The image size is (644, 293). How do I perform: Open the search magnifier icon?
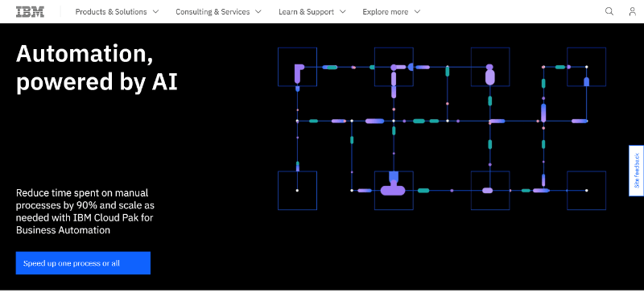(609, 11)
